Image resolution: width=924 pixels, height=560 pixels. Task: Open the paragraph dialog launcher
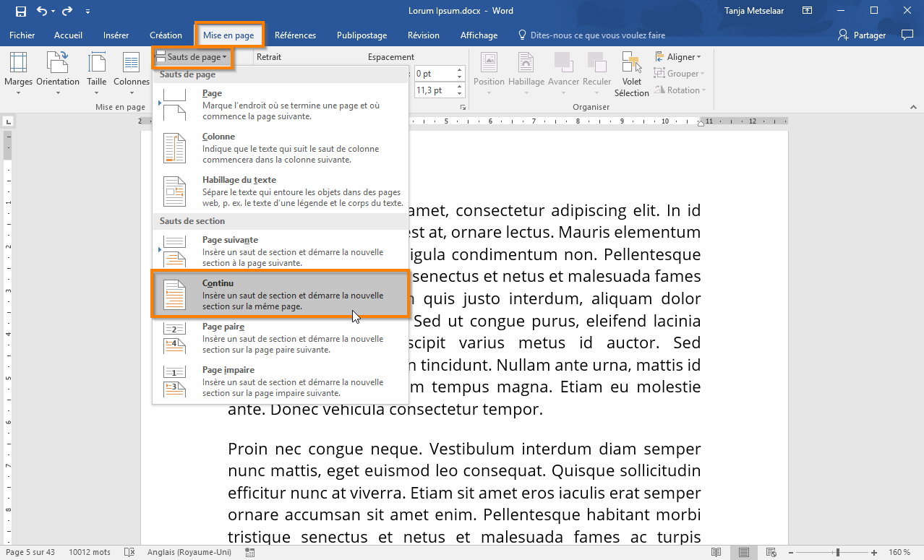click(x=462, y=107)
